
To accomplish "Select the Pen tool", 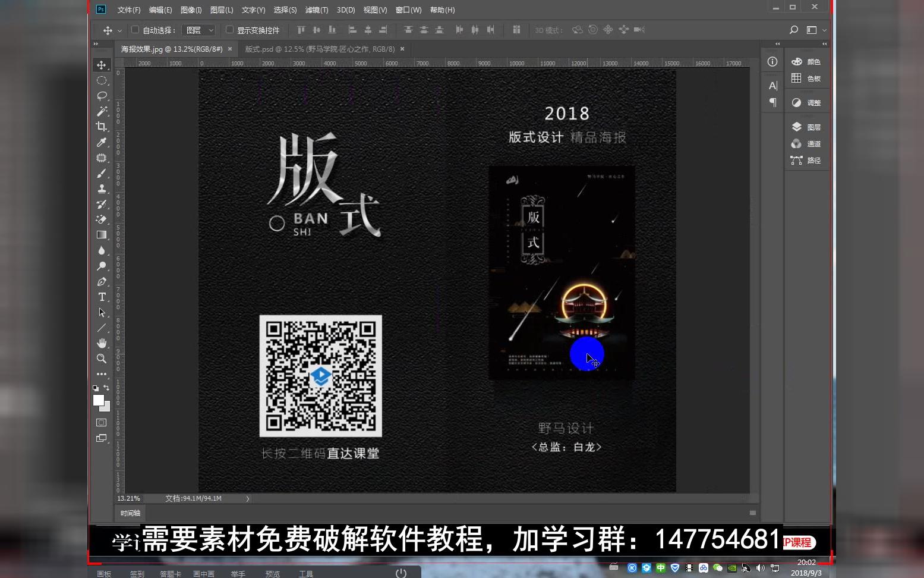I will click(102, 281).
